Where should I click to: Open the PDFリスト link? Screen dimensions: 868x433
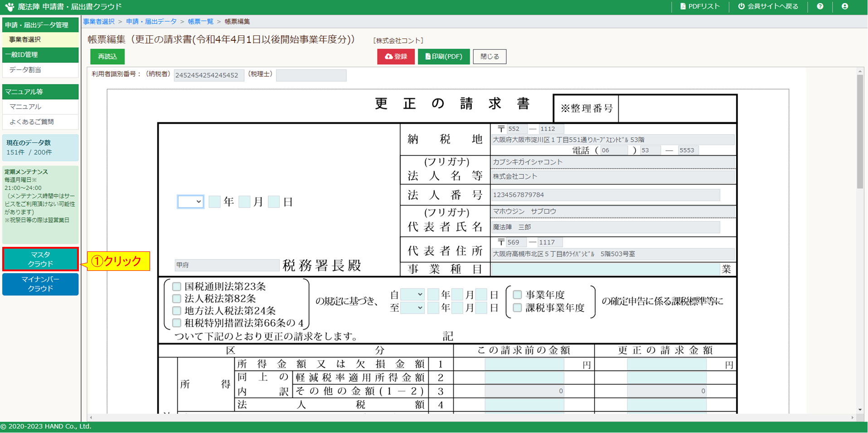(x=700, y=6)
